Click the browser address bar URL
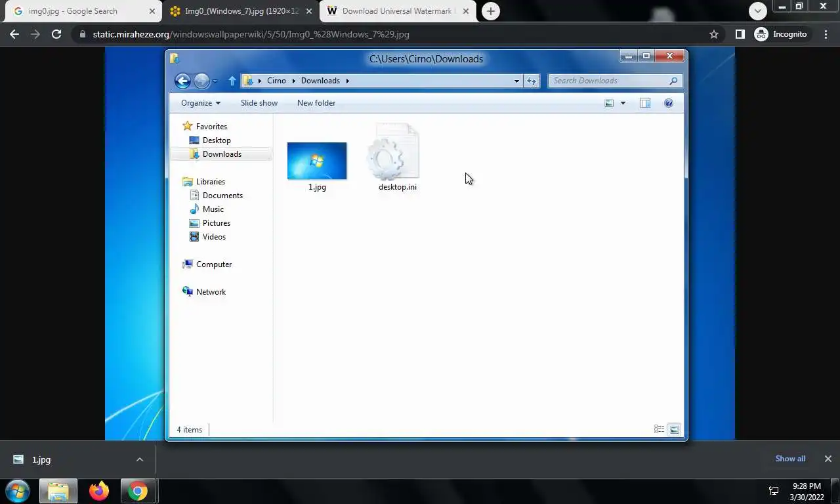The width and height of the screenshot is (840, 504). click(251, 34)
